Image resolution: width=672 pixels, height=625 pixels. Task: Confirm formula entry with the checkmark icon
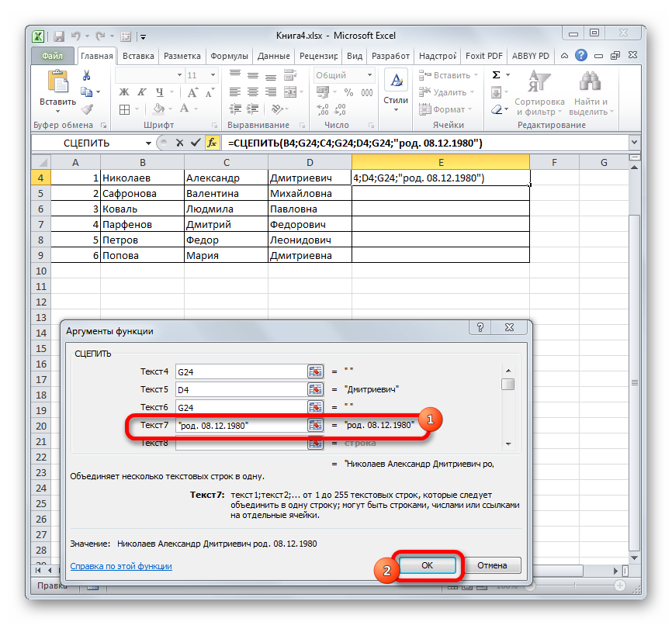(194, 143)
